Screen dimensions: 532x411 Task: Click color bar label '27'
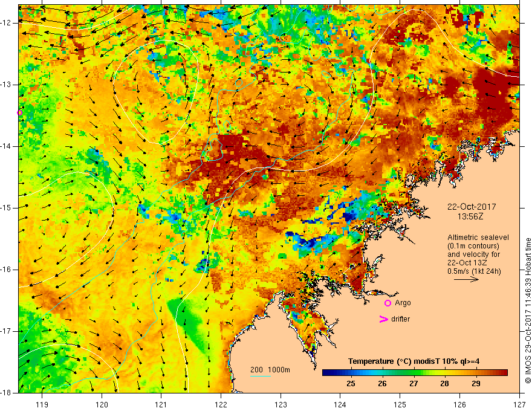click(414, 384)
